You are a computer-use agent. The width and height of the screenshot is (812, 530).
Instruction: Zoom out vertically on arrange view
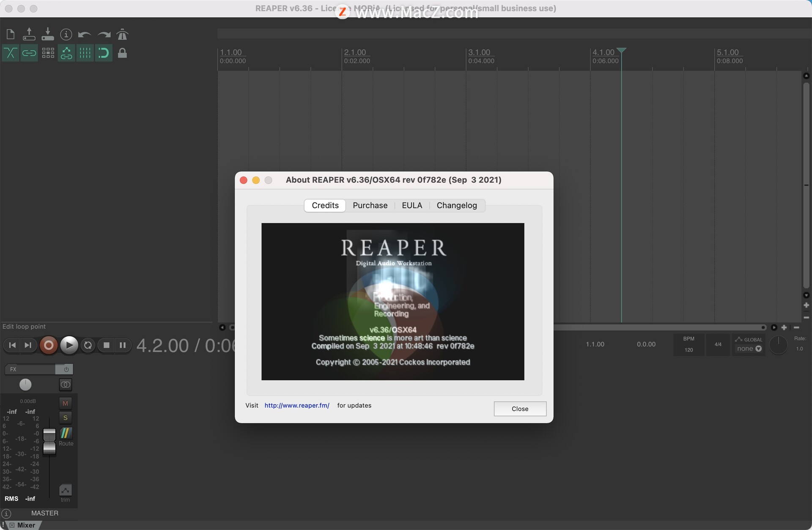(x=806, y=317)
